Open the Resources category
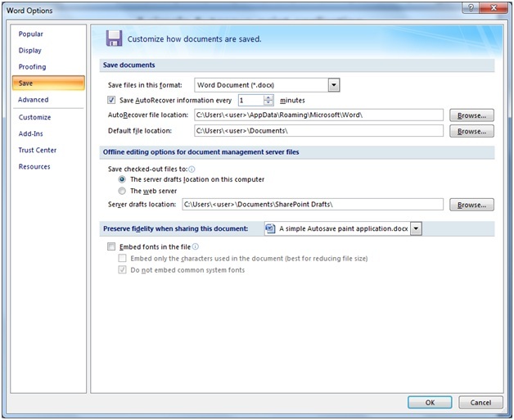The width and height of the screenshot is (514, 420). click(x=34, y=166)
